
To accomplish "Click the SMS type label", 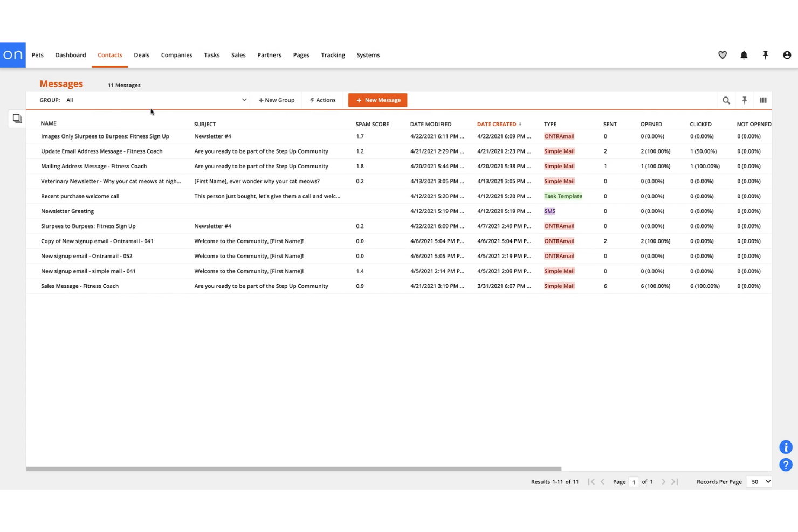I will [x=549, y=211].
